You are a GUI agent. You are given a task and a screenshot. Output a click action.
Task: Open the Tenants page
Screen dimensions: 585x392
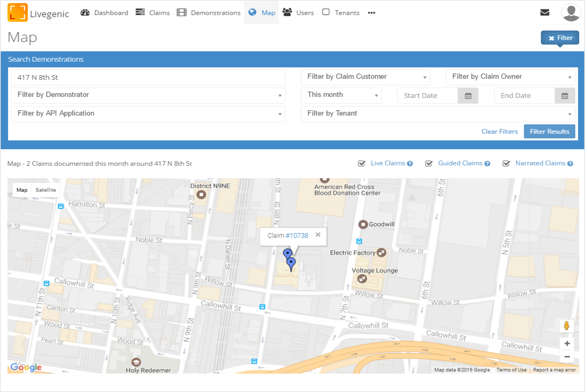point(340,13)
